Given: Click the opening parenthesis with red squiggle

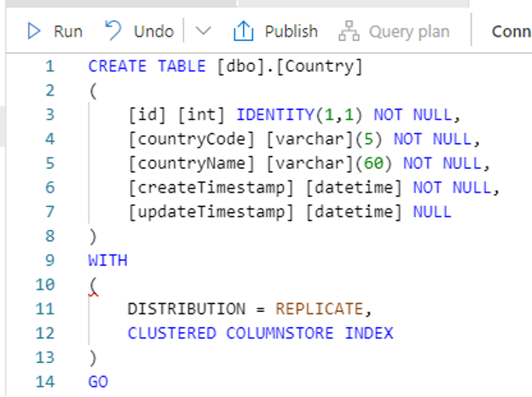Looking at the screenshot, I should tap(93, 285).
